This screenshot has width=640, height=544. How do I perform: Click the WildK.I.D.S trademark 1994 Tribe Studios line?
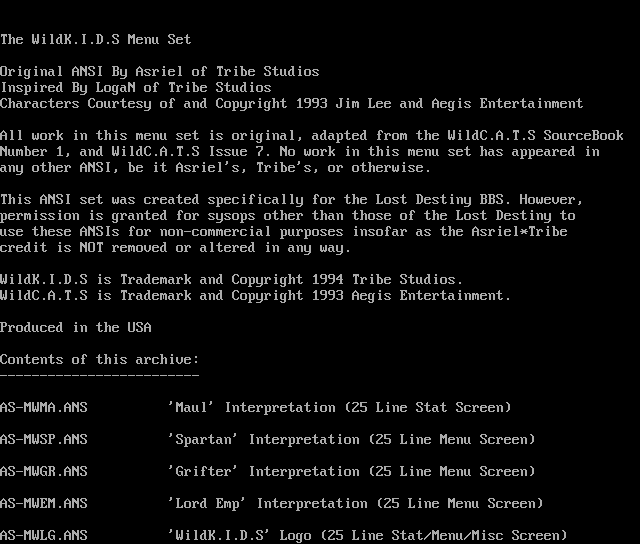pos(232,280)
